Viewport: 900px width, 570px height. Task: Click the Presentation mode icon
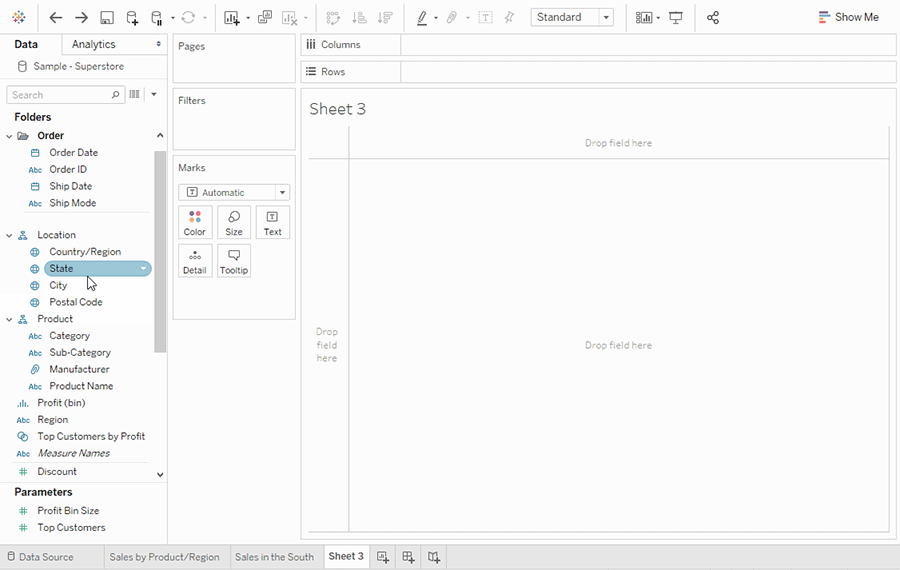676,18
